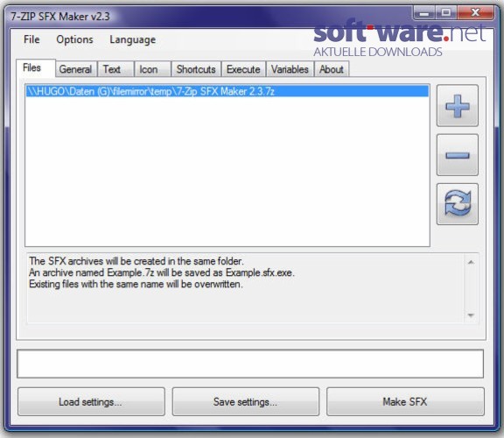Switch to the Files tab
The height and width of the screenshot is (438, 504).
[x=35, y=68]
